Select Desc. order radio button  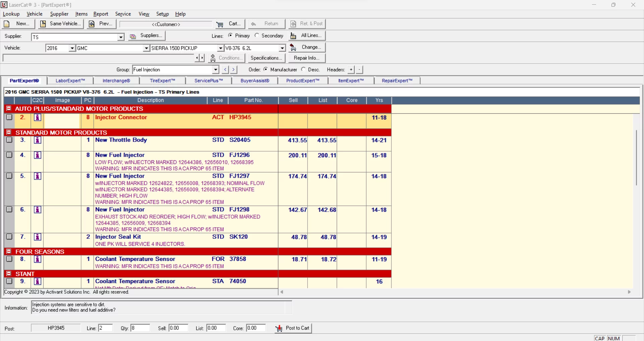tap(304, 69)
